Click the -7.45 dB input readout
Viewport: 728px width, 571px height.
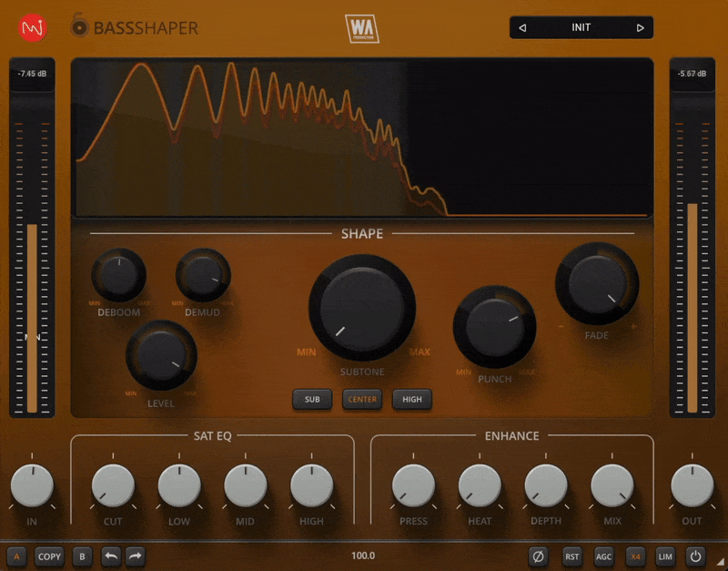click(x=32, y=74)
